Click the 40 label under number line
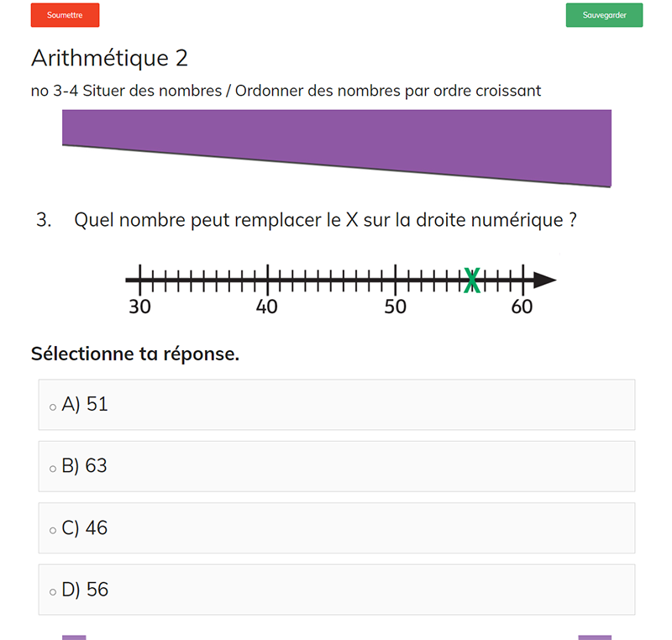 point(267,307)
